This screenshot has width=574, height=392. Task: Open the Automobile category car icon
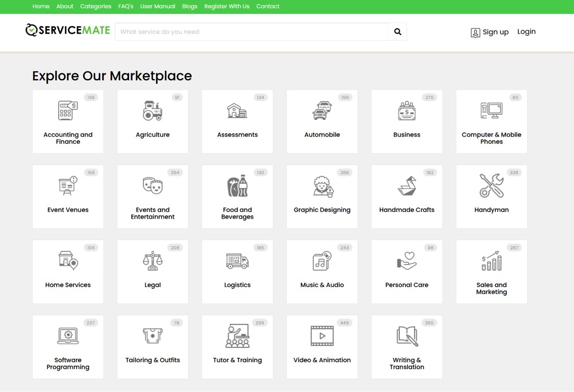tap(322, 110)
